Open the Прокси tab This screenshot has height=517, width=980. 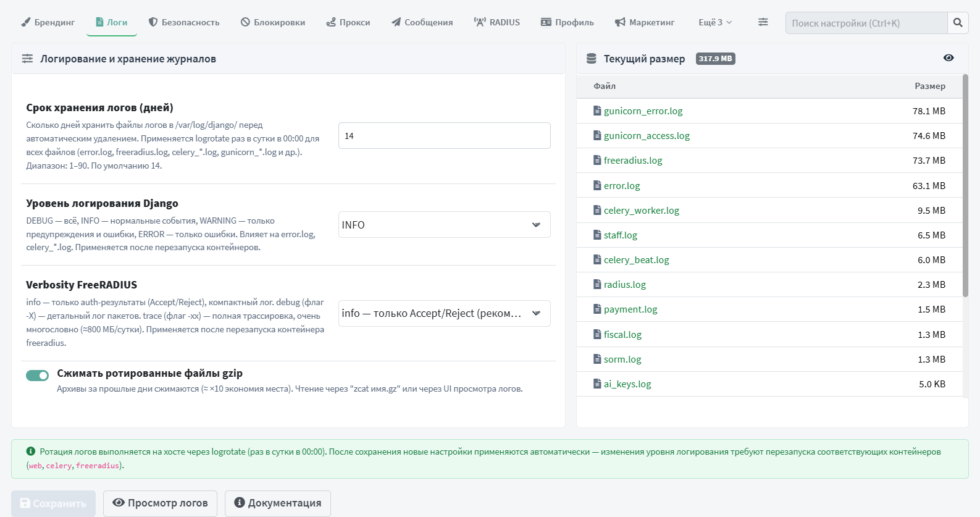[x=348, y=22]
